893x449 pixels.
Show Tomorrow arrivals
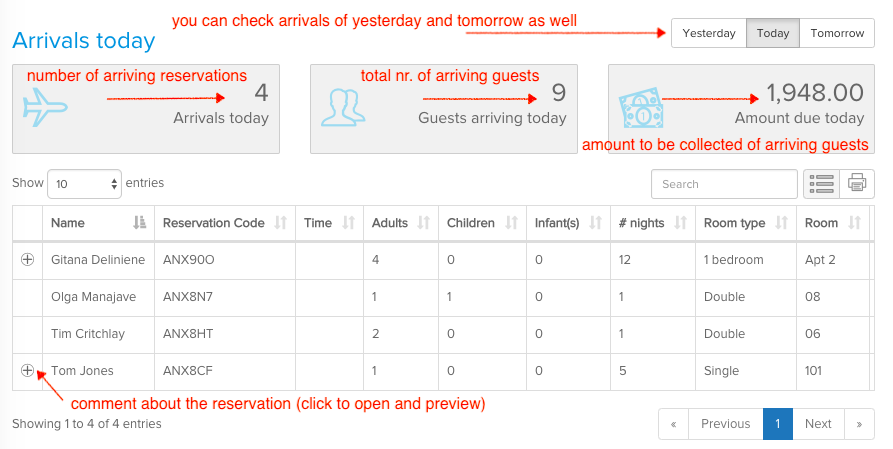(837, 33)
